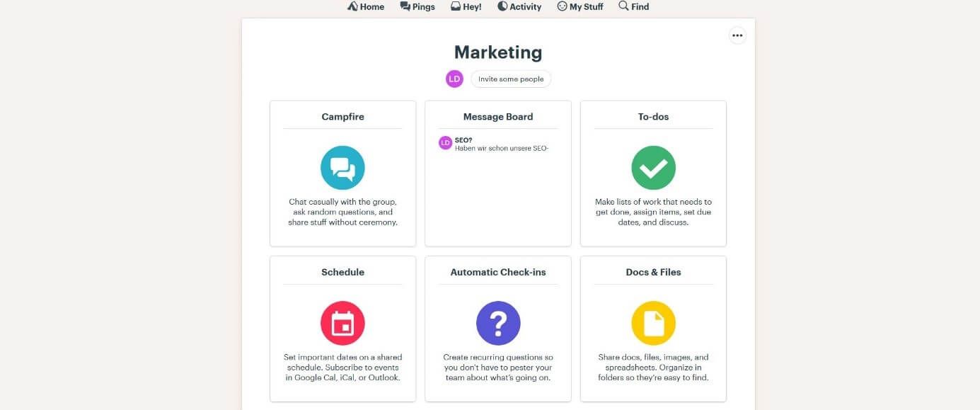Screen dimensions: 980x410
Task: Open the yellow Docs & Files icon
Action: pos(653,324)
